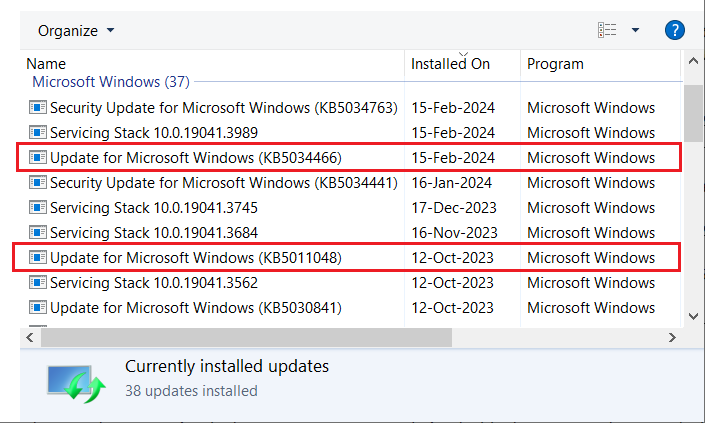Open the Organize dropdown menu
This screenshot has width=705, height=423.
pos(76,31)
